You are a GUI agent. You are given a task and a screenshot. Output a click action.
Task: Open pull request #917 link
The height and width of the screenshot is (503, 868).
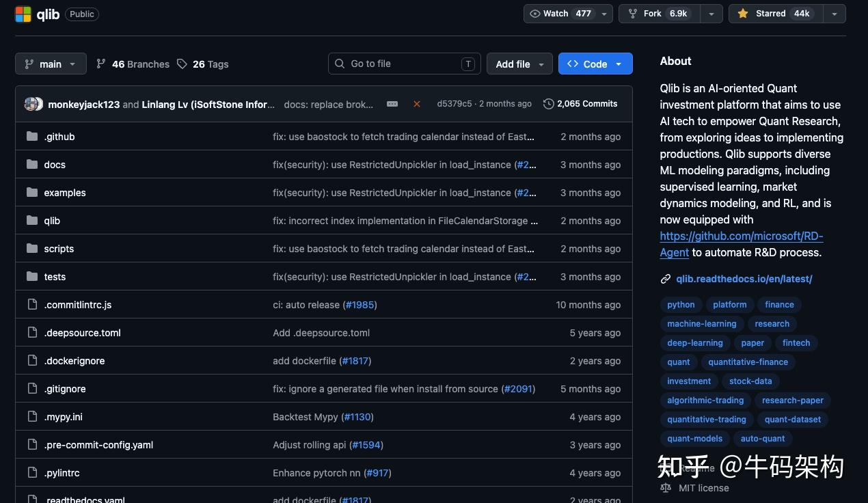(377, 473)
